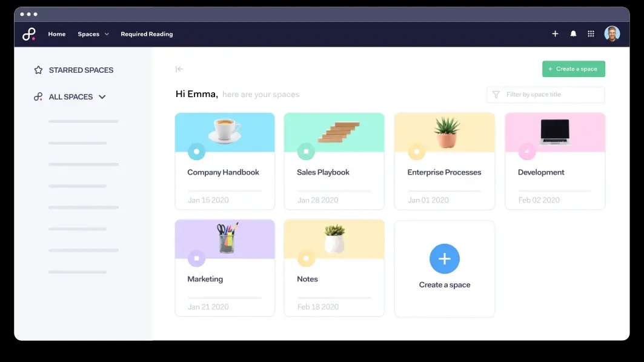Open the Sales Playbook space
This screenshot has height=362, width=644.
coord(323,172)
